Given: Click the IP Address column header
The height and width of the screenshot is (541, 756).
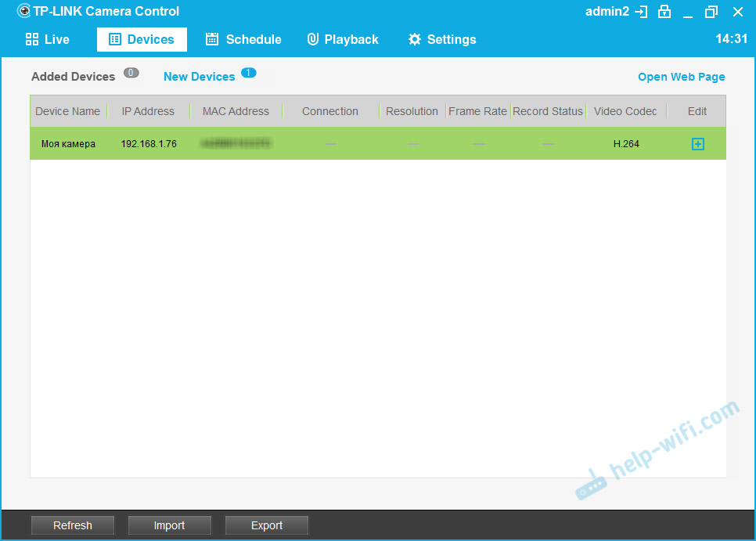Looking at the screenshot, I should click(148, 111).
